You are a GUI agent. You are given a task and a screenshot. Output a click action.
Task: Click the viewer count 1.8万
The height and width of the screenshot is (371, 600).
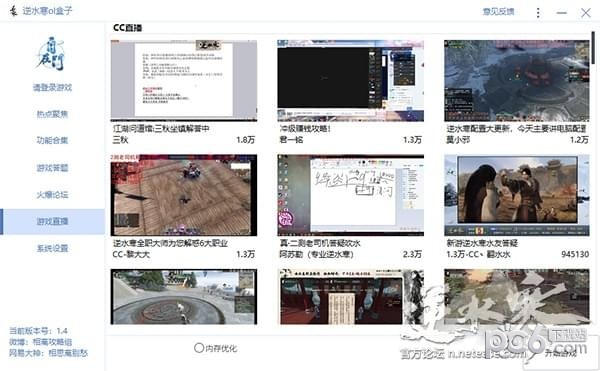[246, 140]
